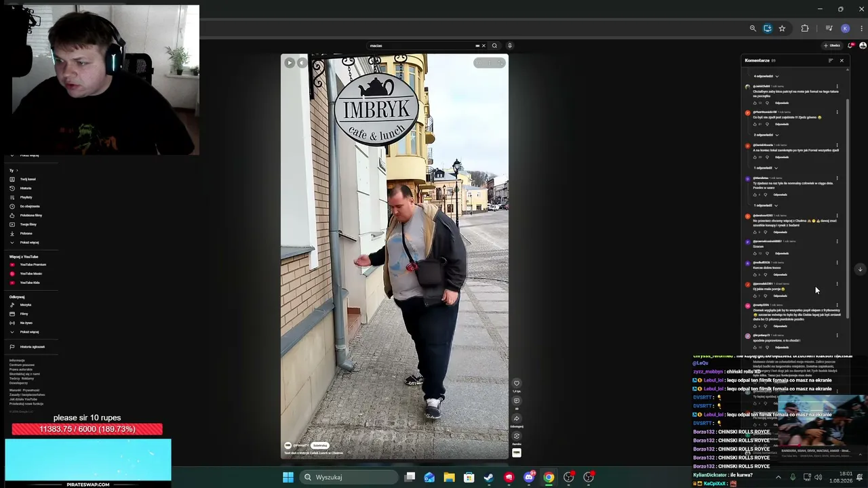Screen dimensions: 868x488
Task: Collapse the '4 odpowiedzi' replies at top
Action: pos(766,77)
